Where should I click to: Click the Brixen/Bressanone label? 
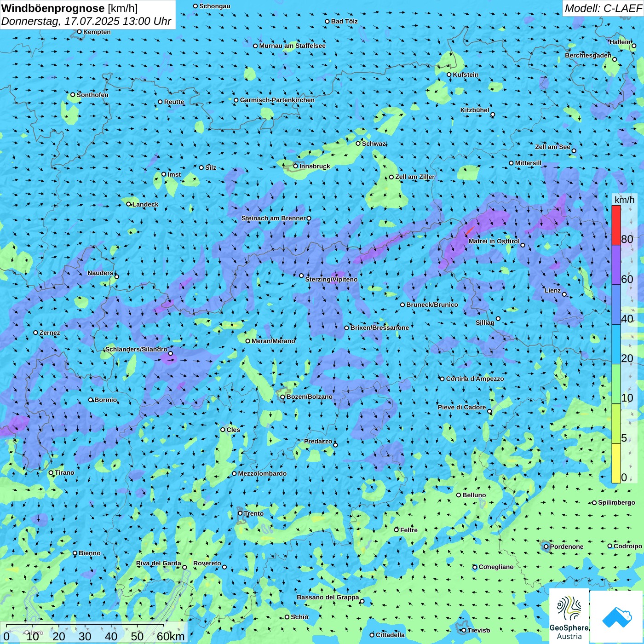(x=379, y=328)
